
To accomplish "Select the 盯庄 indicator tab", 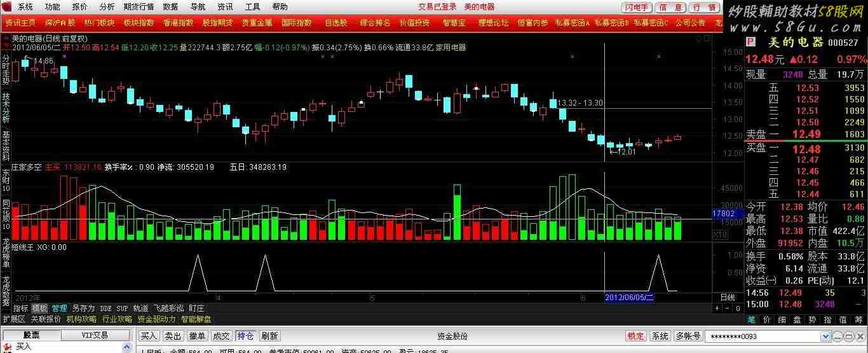I will pos(196,308).
